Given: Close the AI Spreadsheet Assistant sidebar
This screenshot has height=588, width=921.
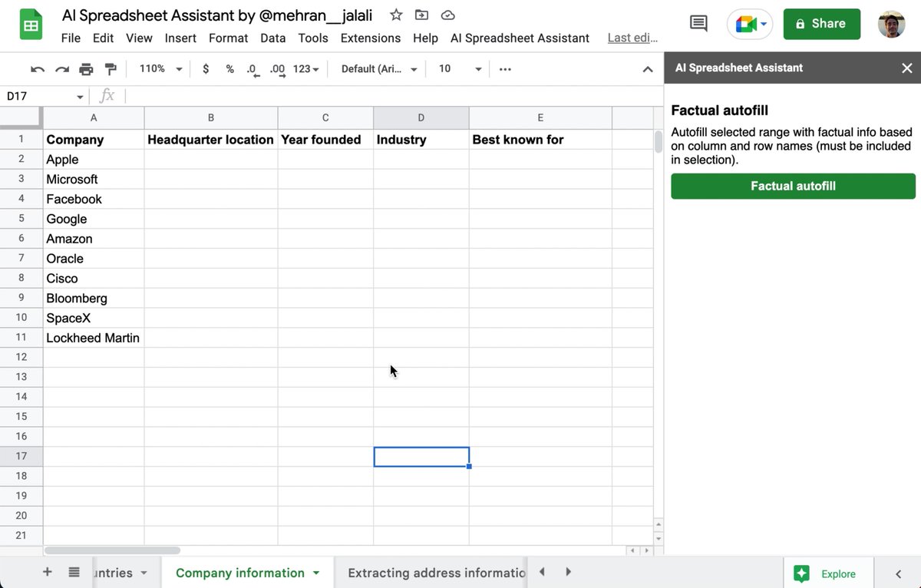Looking at the screenshot, I should point(907,68).
